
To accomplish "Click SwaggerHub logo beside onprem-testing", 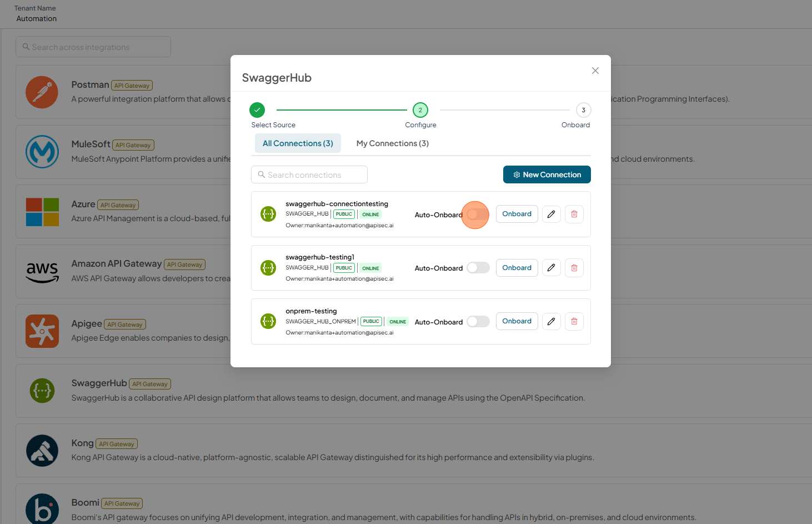I will [x=268, y=321].
